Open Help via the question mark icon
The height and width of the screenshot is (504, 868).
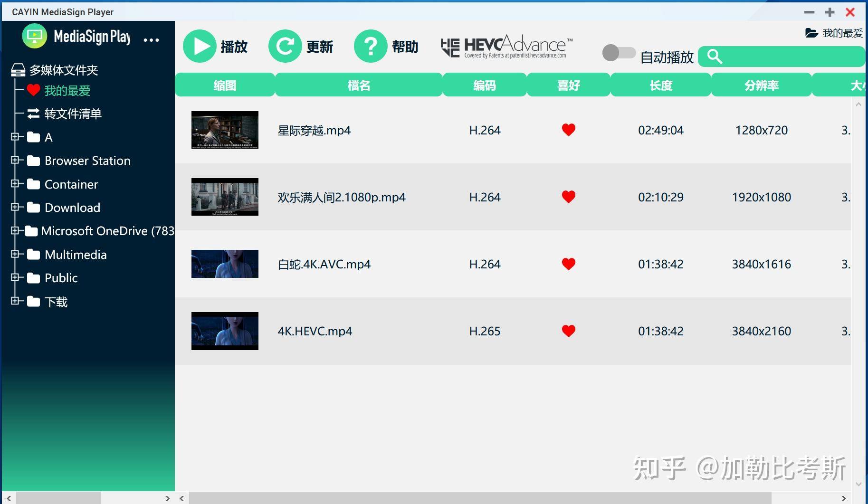(x=371, y=46)
